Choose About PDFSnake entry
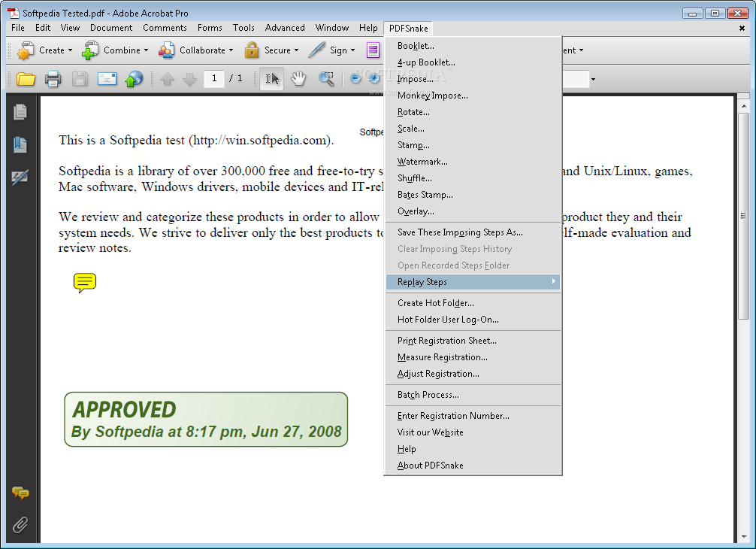Image resolution: width=756 pixels, height=549 pixels. 473,465
